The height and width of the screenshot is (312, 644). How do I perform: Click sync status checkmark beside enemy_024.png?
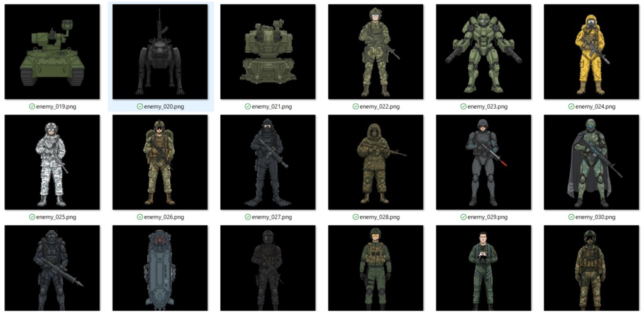[x=571, y=107]
